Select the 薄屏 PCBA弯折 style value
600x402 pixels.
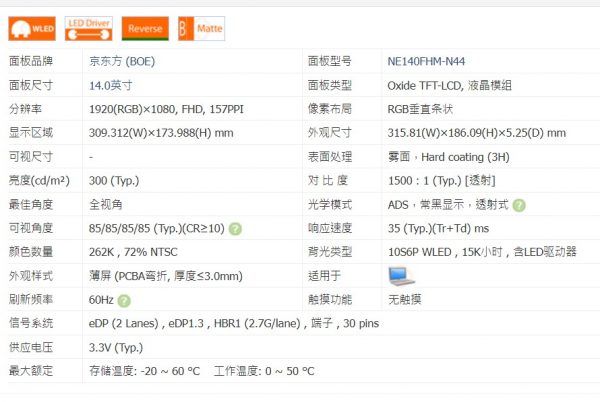click(166, 276)
